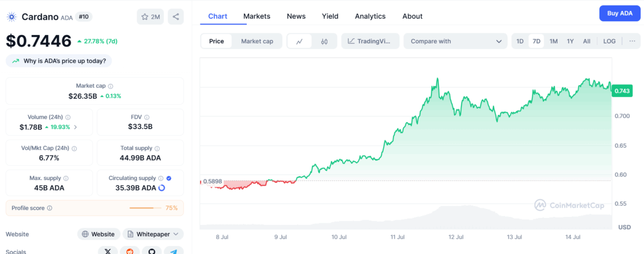Viewport: 644px width, 254px height.
Task: Switch to the Chart tab
Action: pos(217,16)
